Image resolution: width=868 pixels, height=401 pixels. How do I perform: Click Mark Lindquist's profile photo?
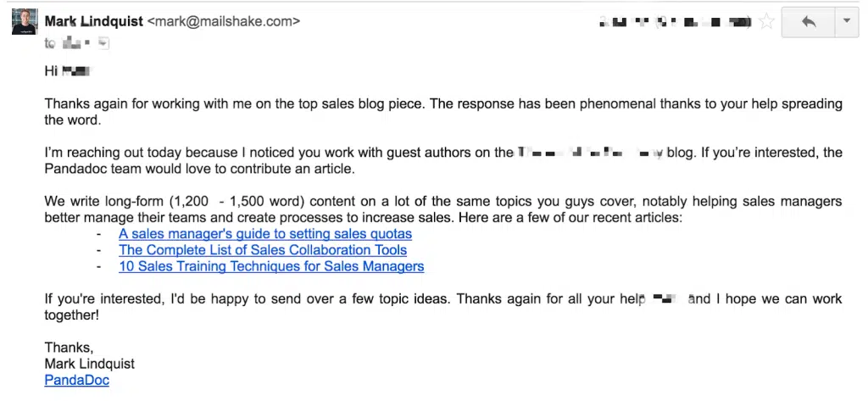pos(24,22)
